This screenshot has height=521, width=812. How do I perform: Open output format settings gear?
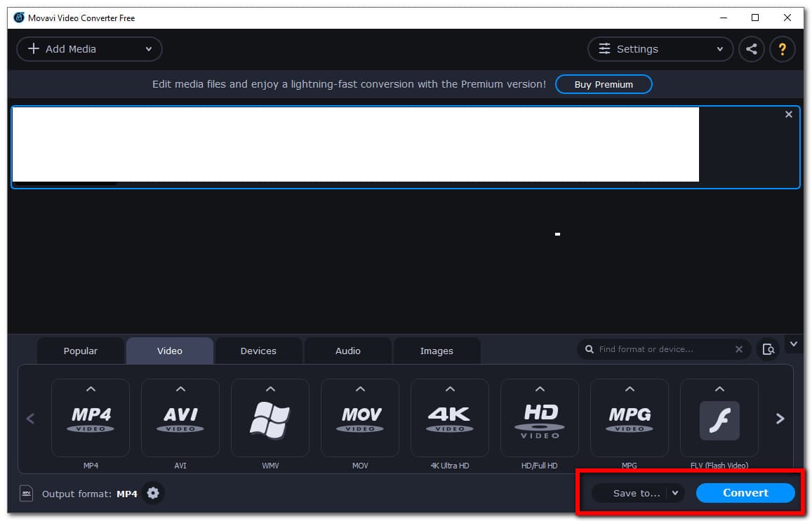[153, 493]
